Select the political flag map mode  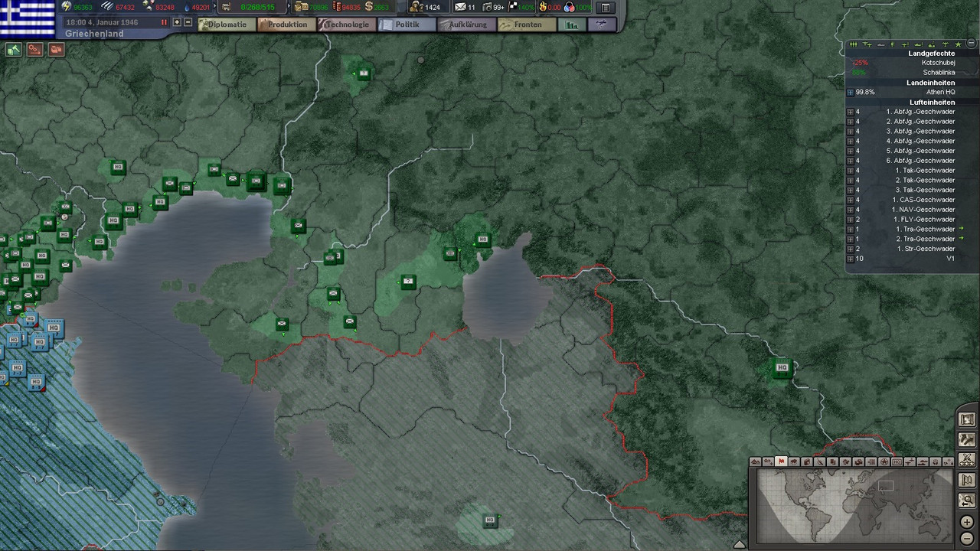click(x=781, y=462)
